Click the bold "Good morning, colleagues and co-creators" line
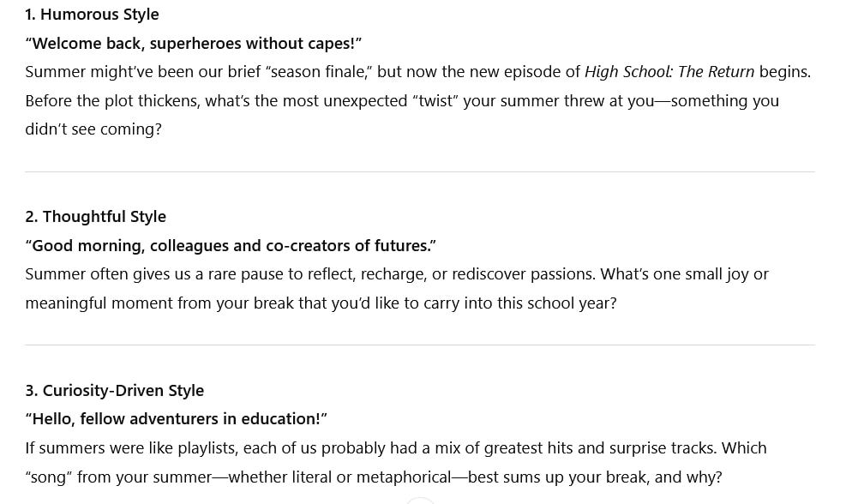 (x=231, y=246)
